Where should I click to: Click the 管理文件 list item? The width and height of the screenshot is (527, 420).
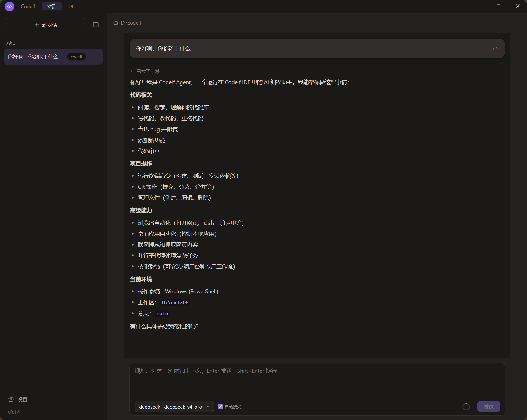click(174, 198)
